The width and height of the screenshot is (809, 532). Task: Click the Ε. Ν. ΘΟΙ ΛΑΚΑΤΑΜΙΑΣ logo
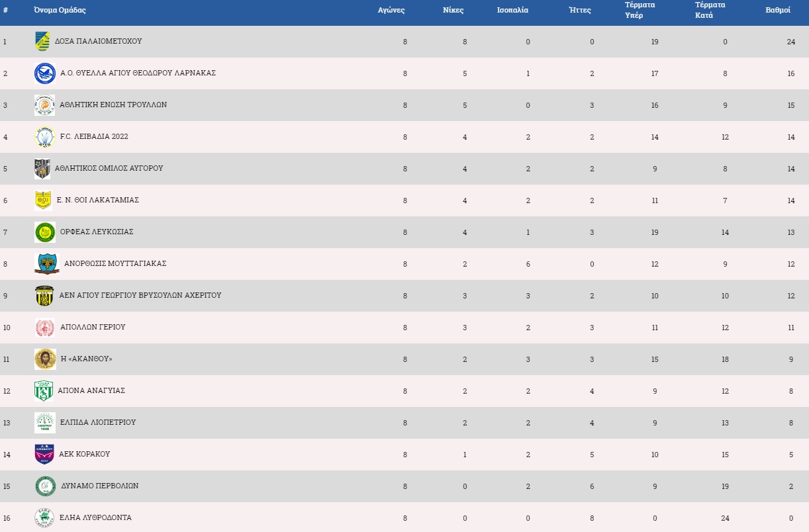point(43,200)
